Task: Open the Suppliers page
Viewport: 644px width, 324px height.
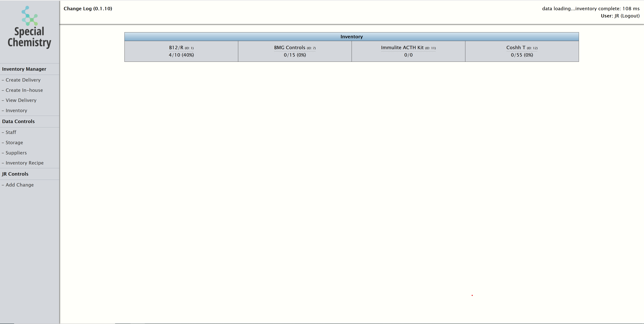Action: tap(16, 153)
